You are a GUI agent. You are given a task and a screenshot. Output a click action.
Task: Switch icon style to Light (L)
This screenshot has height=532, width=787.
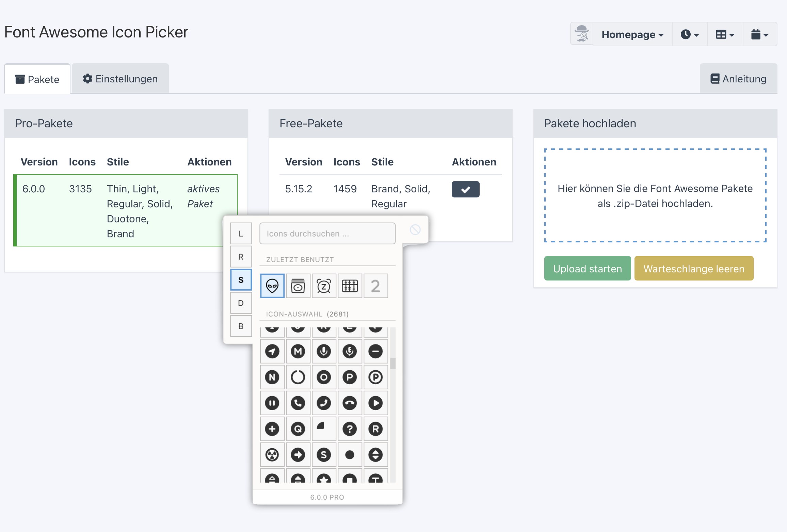[x=241, y=233]
